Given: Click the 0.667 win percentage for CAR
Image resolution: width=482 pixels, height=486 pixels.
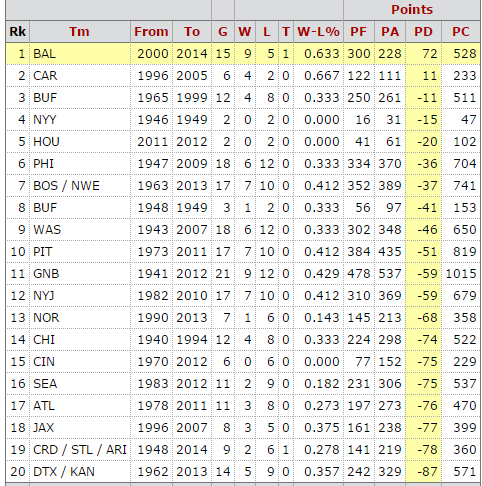Looking at the screenshot, I should 322,76.
